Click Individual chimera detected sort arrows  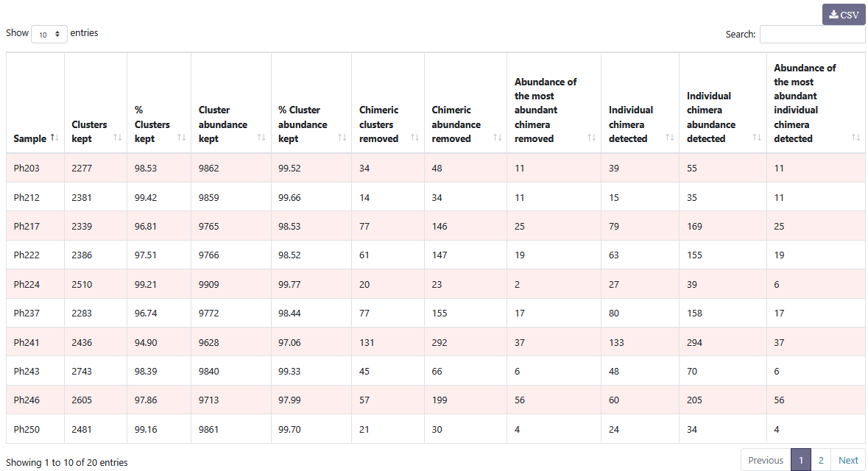(x=669, y=138)
